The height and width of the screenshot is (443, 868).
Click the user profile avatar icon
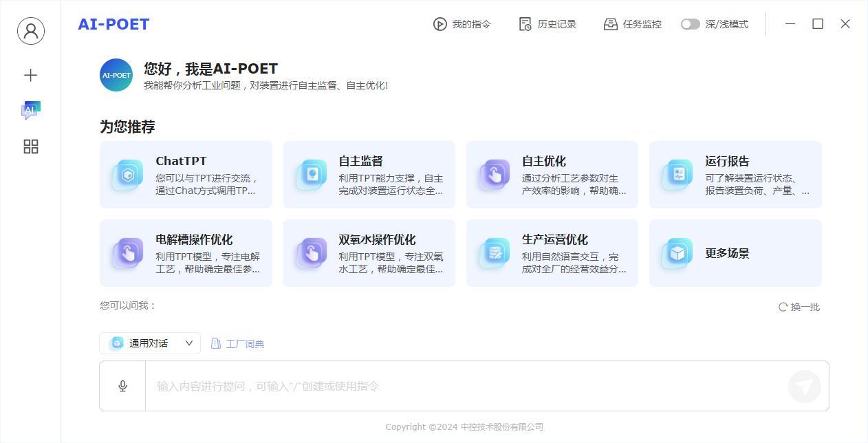pyautogui.click(x=30, y=31)
